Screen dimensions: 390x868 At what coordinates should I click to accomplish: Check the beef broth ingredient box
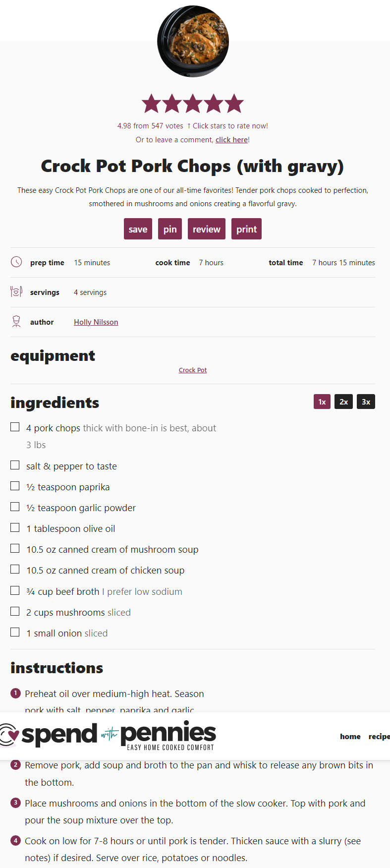[x=15, y=590]
